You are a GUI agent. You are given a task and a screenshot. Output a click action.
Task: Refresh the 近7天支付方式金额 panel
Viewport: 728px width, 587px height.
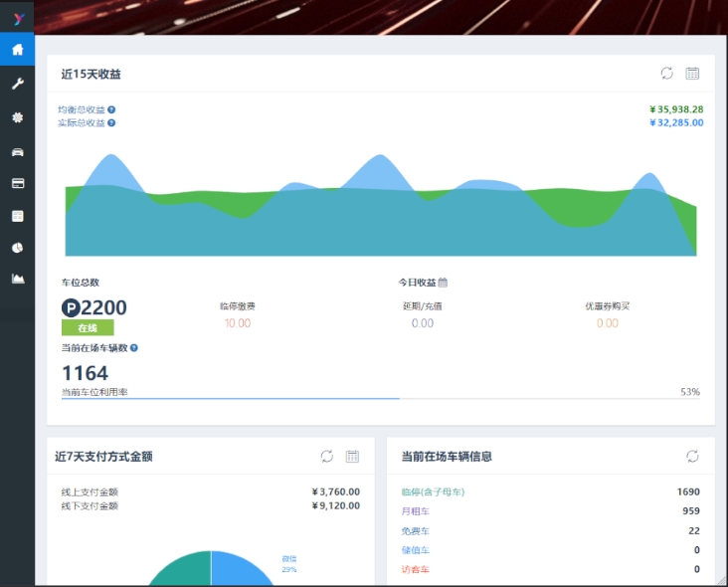(x=326, y=456)
